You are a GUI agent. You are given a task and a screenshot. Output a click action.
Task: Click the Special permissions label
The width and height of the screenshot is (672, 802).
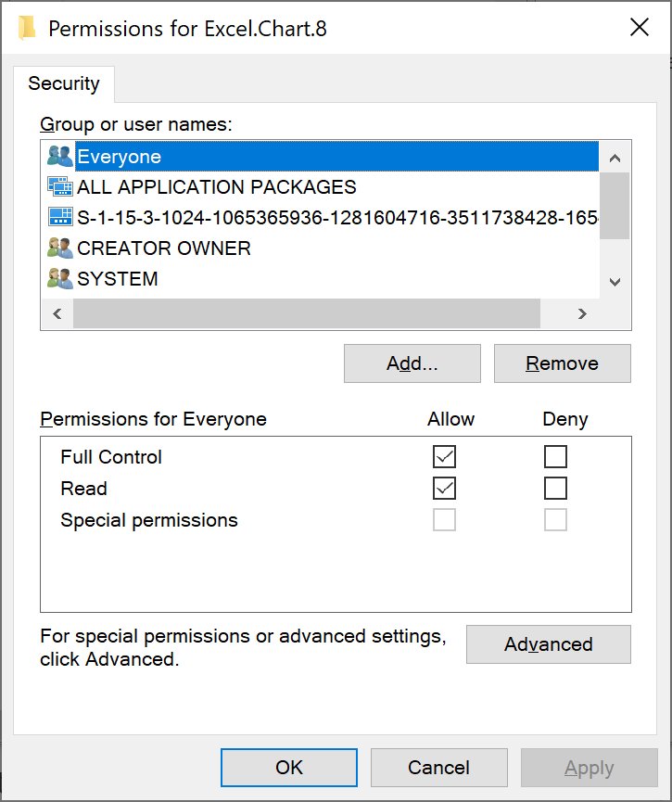(x=149, y=520)
